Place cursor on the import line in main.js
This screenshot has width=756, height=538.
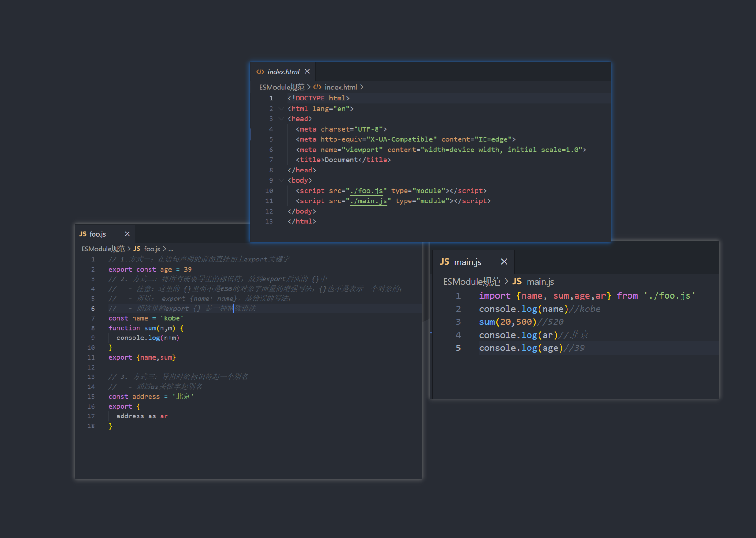(x=586, y=296)
